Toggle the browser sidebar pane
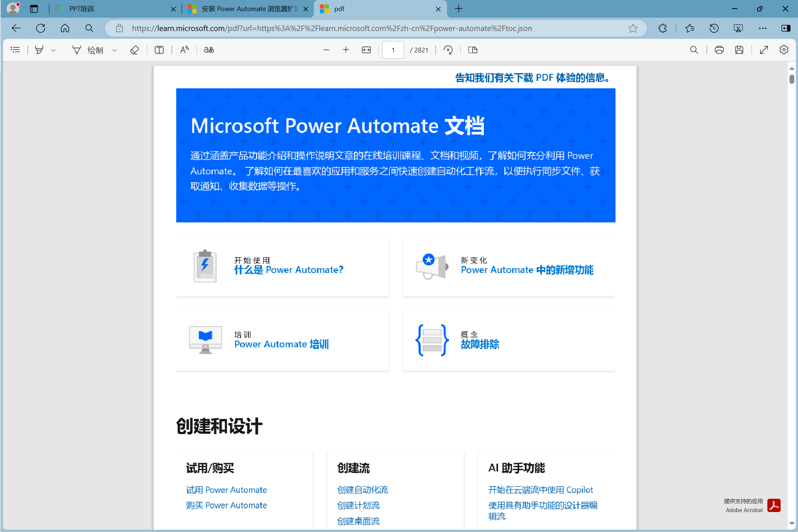The height and width of the screenshot is (532, 798). (786, 28)
